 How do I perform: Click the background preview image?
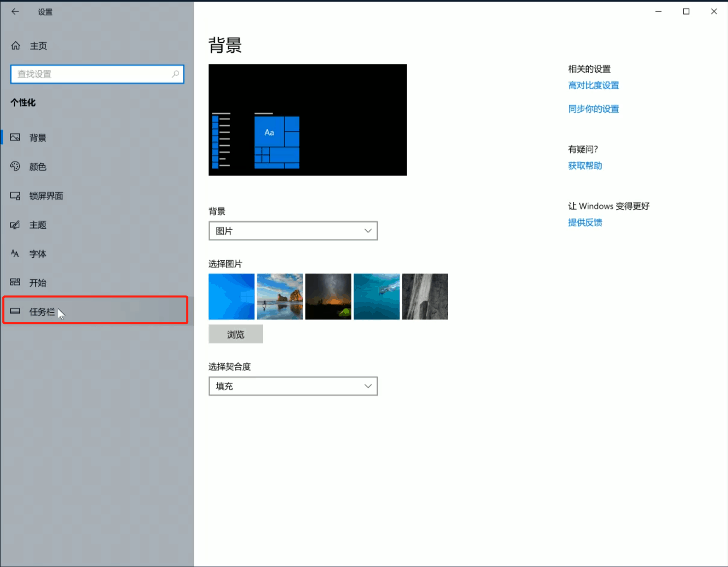(308, 120)
